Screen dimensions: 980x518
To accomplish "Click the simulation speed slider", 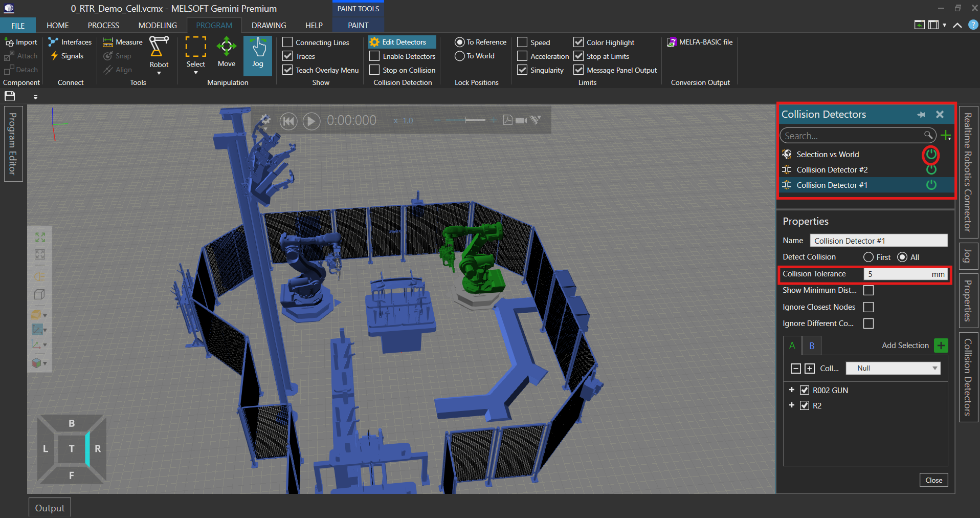I will coord(466,120).
